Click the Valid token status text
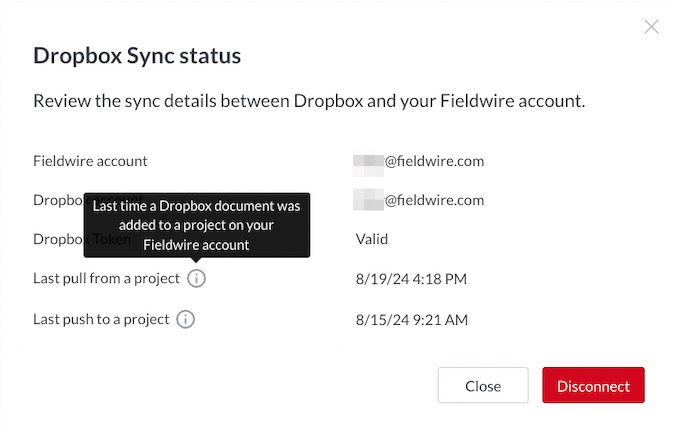This screenshot has height=432, width=673. coord(372,239)
